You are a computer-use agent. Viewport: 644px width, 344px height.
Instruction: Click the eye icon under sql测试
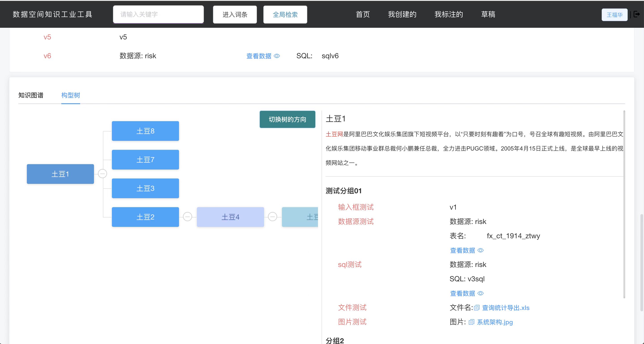click(x=480, y=293)
